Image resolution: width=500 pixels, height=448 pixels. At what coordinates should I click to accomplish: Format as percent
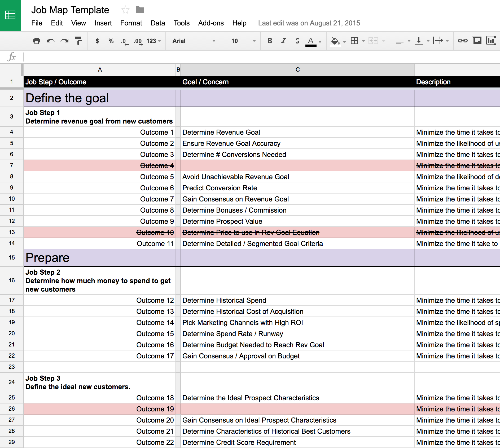[x=111, y=41]
